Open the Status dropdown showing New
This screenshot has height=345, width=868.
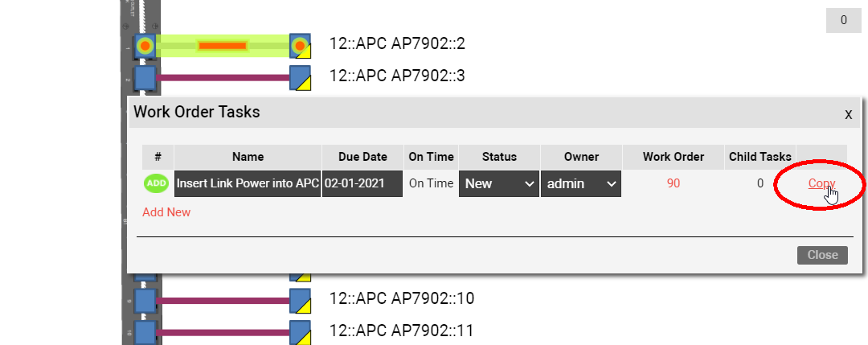pyautogui.click(x=498, y=183)
